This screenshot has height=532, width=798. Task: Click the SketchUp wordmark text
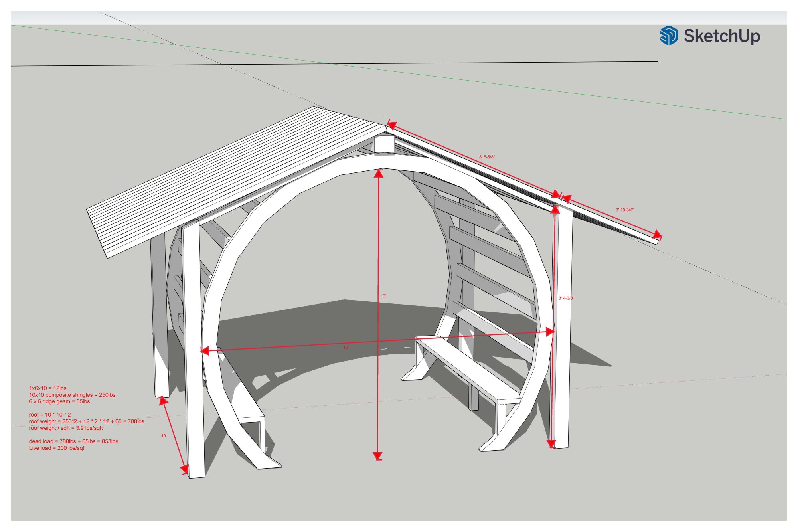pos(721,36)
